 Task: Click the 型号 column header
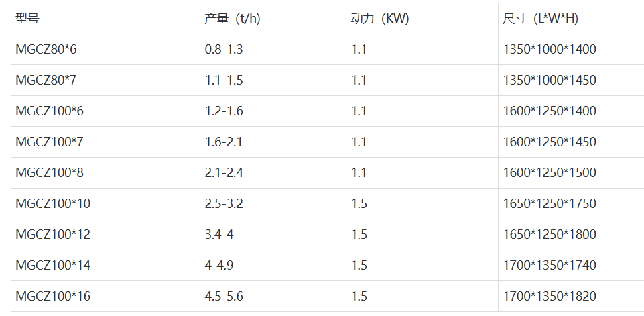[x=106, y=19]
